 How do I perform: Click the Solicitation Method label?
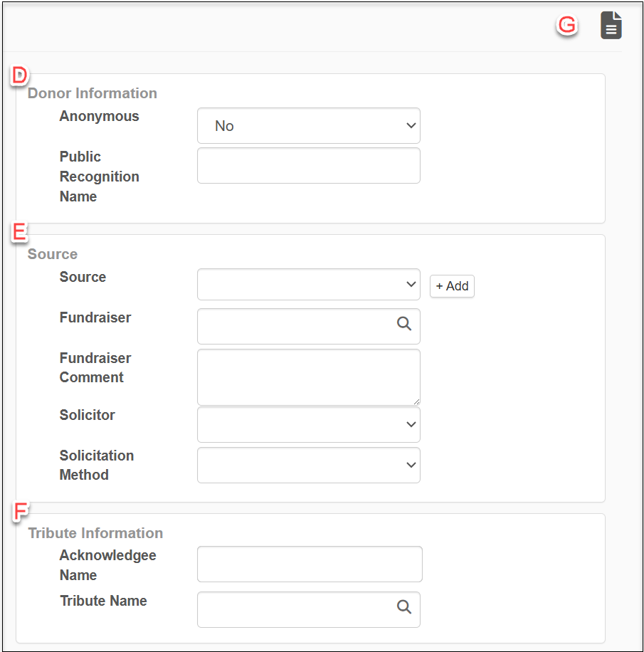point(97,465)
